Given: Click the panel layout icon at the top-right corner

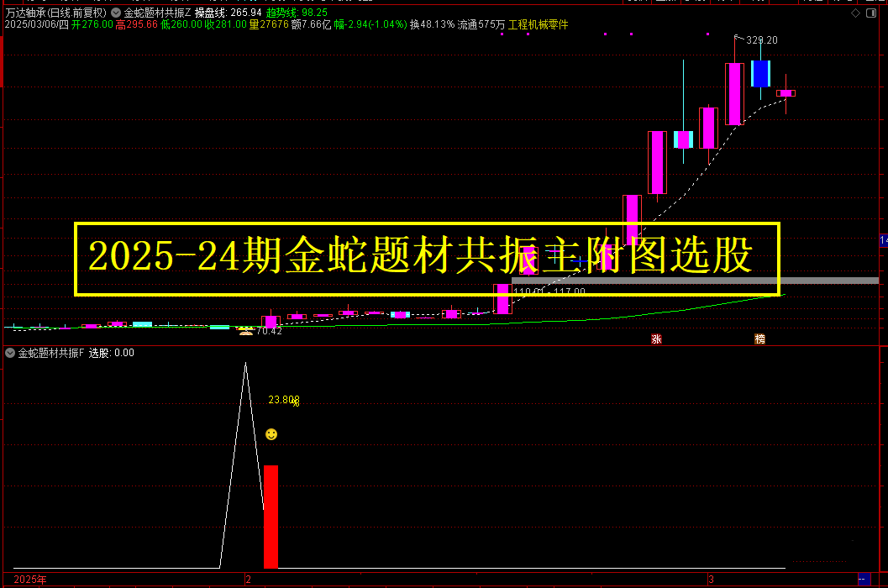Looking at the screenshot, I should (871, 13).
